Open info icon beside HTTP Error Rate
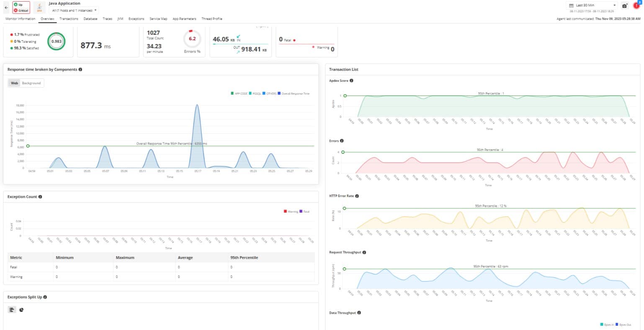644x330 pixels. [x=357, y=196]
